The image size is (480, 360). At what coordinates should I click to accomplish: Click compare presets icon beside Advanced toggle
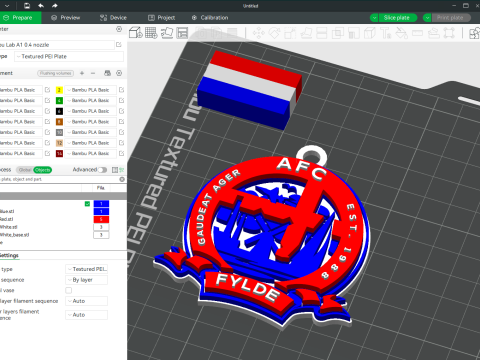click(x=114, y=170)
